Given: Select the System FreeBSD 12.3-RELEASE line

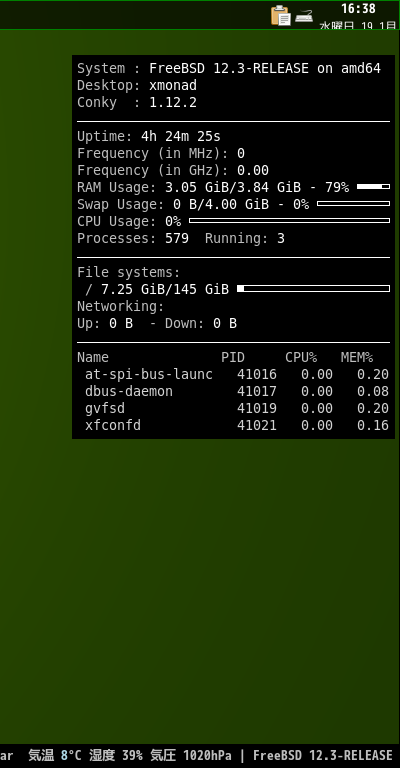Looking at the screenshot, I should 229,69.
